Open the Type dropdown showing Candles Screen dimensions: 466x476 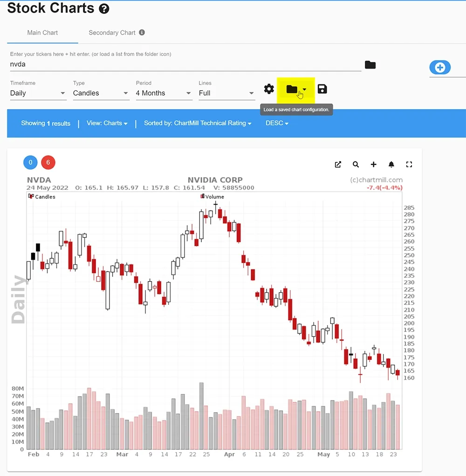(101, 93)
